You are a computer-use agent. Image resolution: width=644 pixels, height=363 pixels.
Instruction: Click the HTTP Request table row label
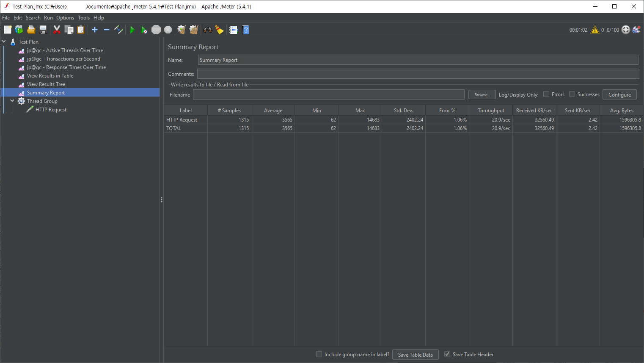pyautogui.click(x=182, y=120)
